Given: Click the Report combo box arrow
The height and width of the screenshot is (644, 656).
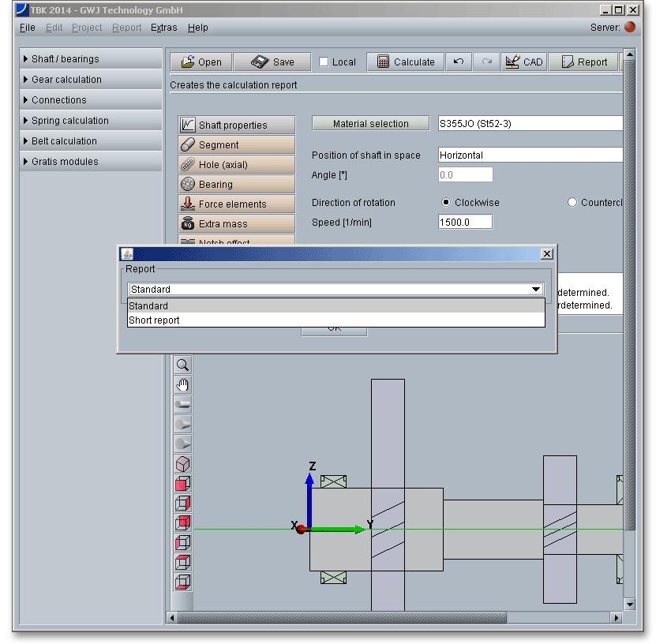Looking at the screenshot, I should click(x=537, y=290).
